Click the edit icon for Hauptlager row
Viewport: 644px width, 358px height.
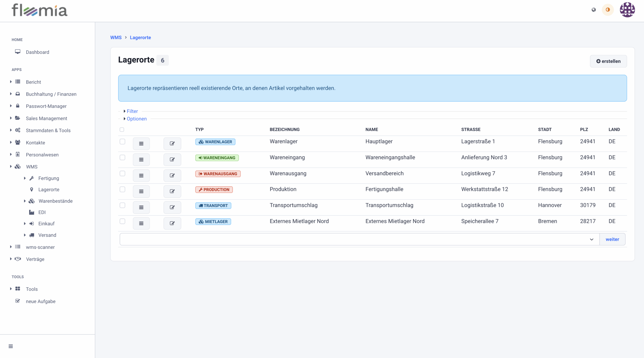pyautogui.click(x=172, y=143)
